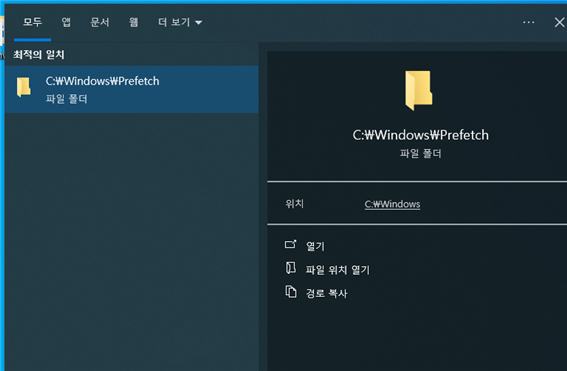Expand the 더 보기 dropdown
567x371 pixels.
(x=180, y=22)
